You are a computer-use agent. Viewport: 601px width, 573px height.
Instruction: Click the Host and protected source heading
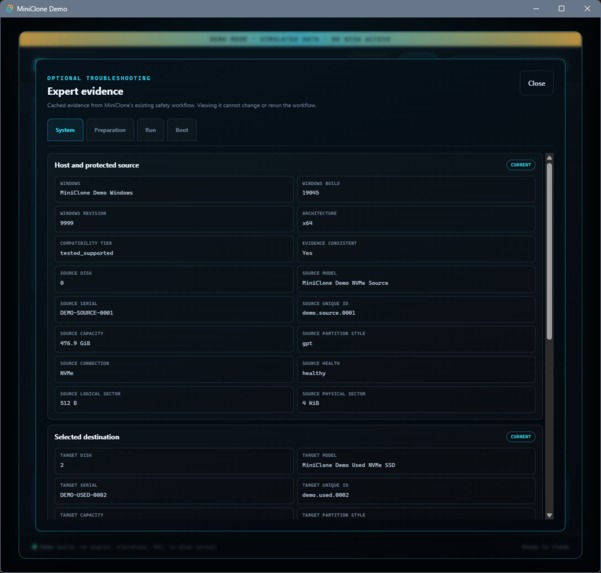point(97,165)
